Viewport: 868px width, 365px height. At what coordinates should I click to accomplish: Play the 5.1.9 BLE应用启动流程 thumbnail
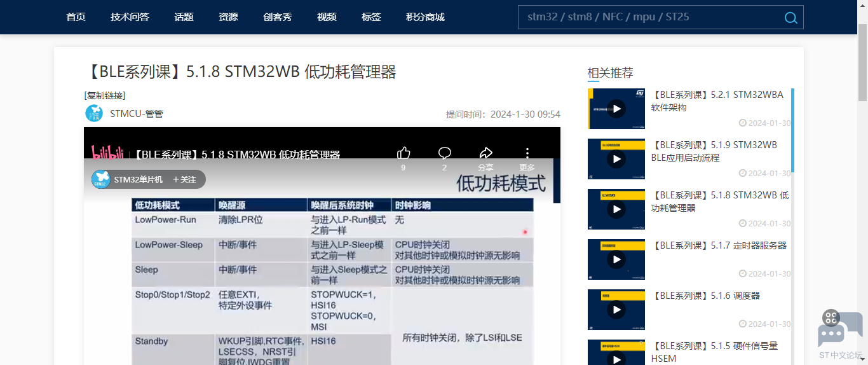[x=616, y=158]
